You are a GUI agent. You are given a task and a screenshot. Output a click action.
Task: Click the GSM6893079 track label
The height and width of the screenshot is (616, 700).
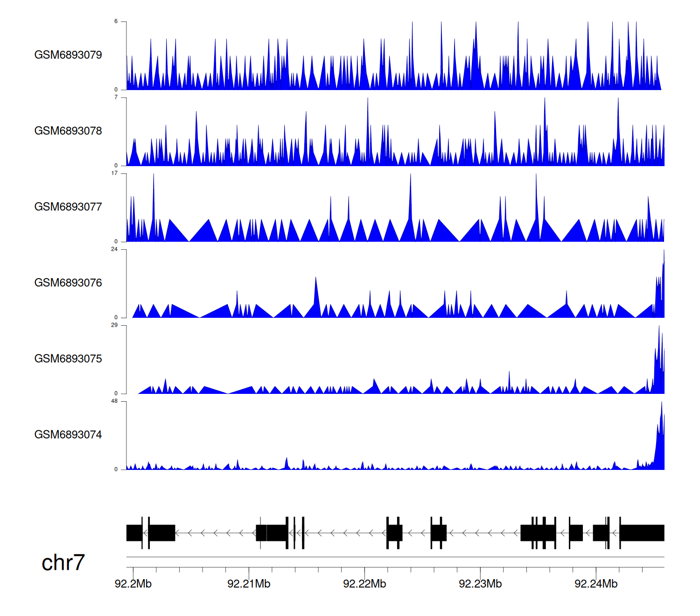[x=68, y=55]
